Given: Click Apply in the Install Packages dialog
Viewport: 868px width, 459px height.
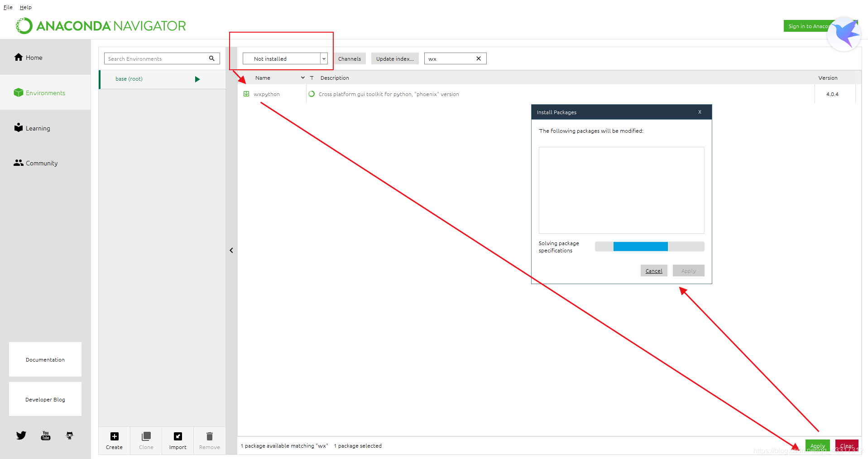Looking at the screenshot, I should coord(689,271).
